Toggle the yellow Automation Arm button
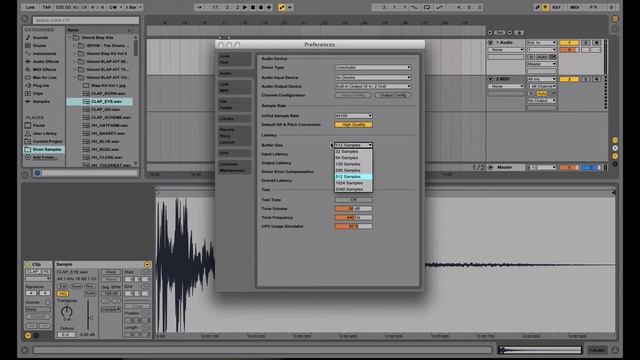The image size is (640, 360). click(x=282, y=7)
